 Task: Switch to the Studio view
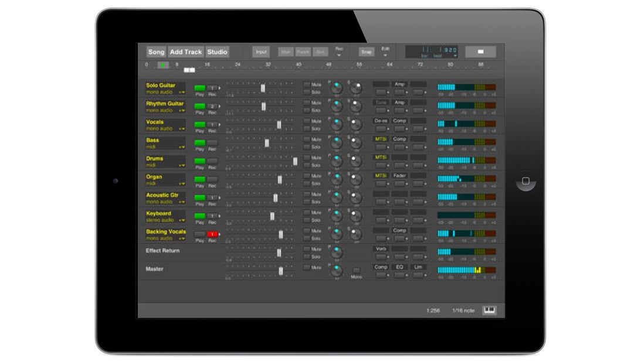[218, 52]
